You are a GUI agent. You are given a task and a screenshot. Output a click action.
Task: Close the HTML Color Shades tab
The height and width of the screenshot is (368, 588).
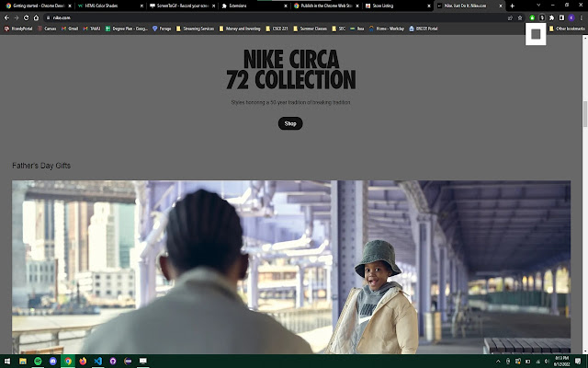point(141,6)
